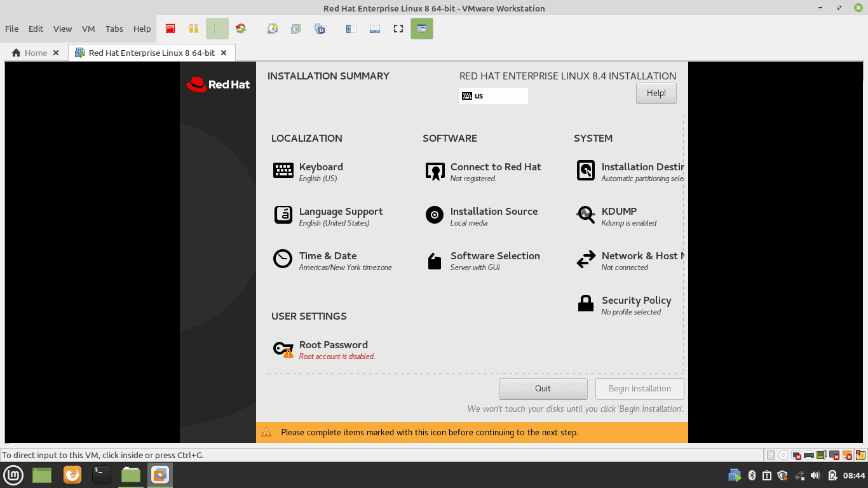This screenshot has height=488, width=868.
Task: Close the Home tab
Action: click(x=56, y=53)
